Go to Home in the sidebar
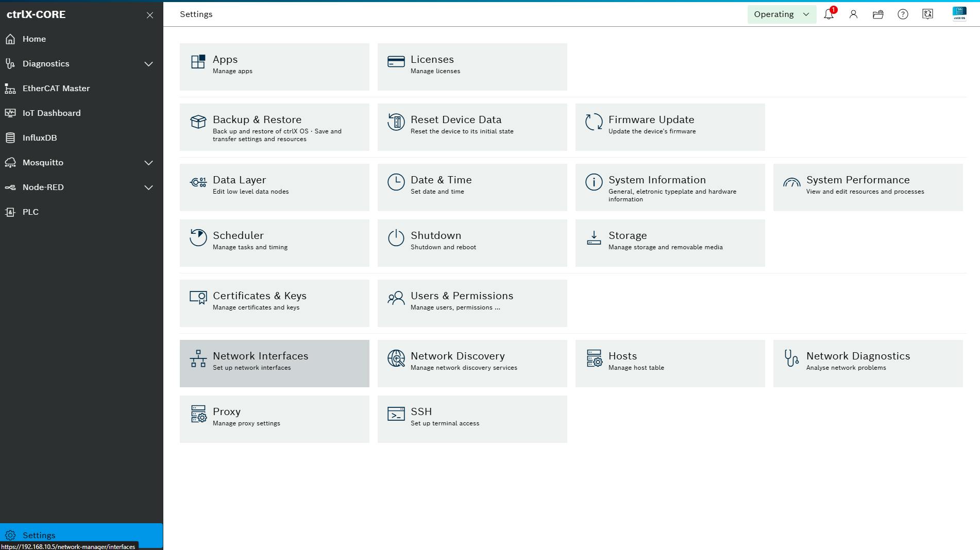 coord(81,39)
